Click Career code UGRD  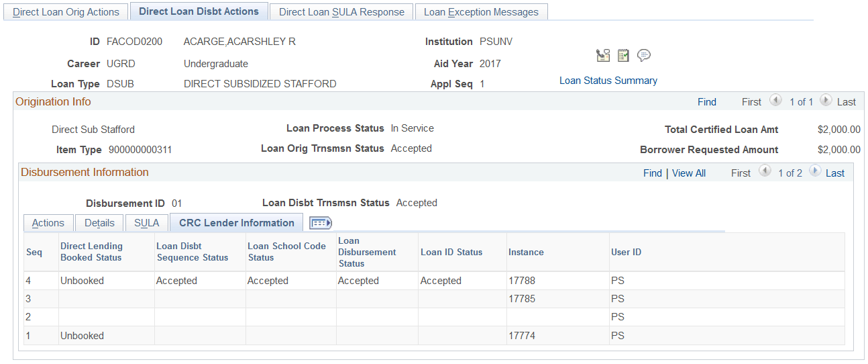(121, 64)
